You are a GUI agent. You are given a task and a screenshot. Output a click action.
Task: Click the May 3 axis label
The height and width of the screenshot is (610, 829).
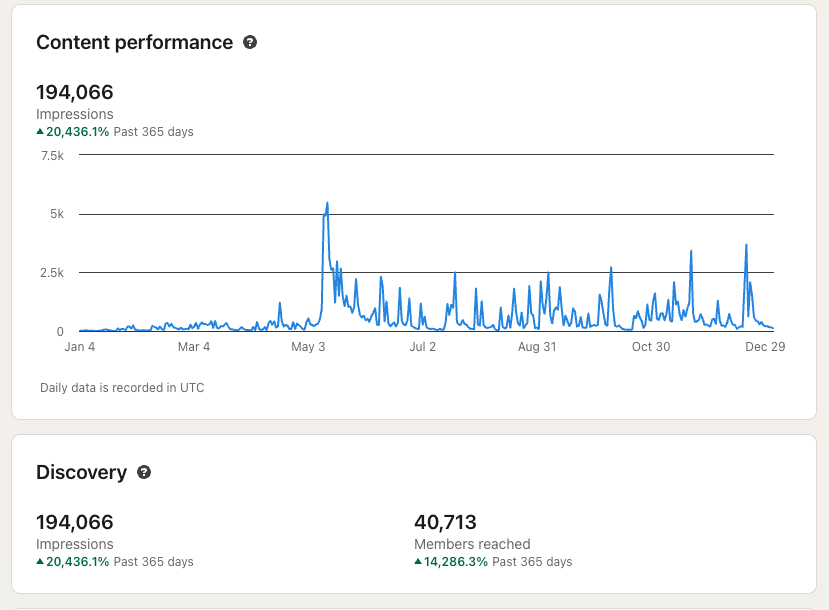pos(308,347)
